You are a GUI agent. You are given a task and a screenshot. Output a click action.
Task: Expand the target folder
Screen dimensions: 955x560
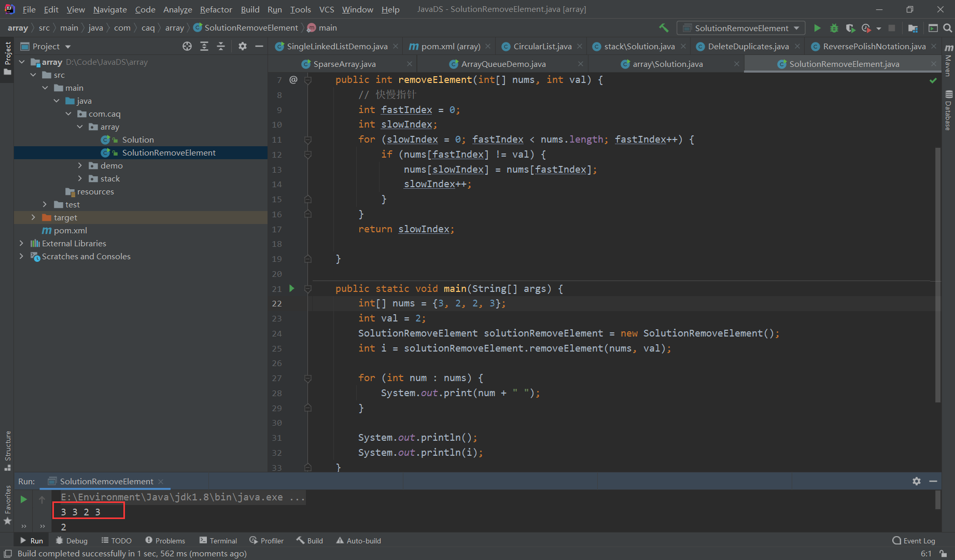point(33,217)
